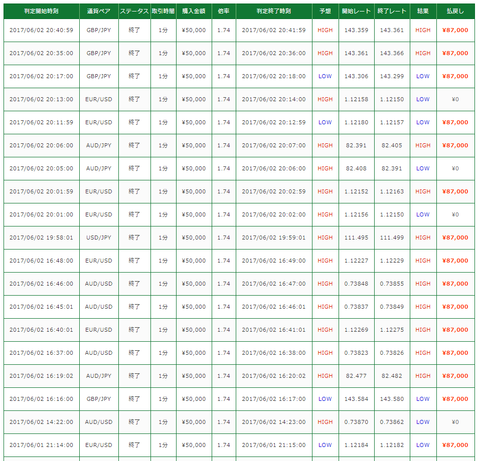Click end time 2017/06/02 20:14:00
480x461 pixels.
pos(274,99)
